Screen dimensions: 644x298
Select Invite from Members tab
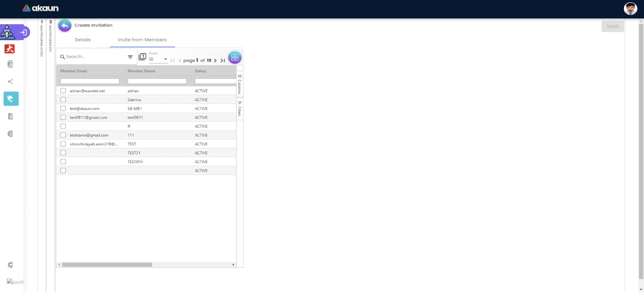pos(142,40)
